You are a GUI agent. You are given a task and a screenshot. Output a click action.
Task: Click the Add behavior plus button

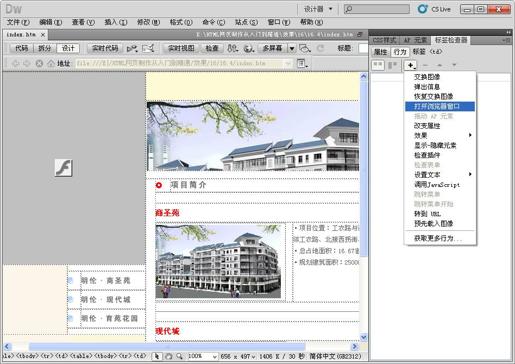[410, 65]
